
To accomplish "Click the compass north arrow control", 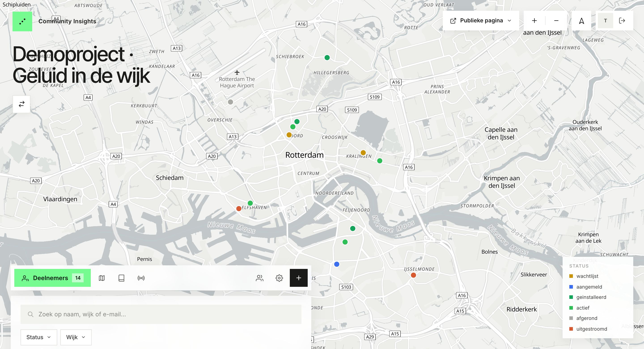I will pos(581,21).
